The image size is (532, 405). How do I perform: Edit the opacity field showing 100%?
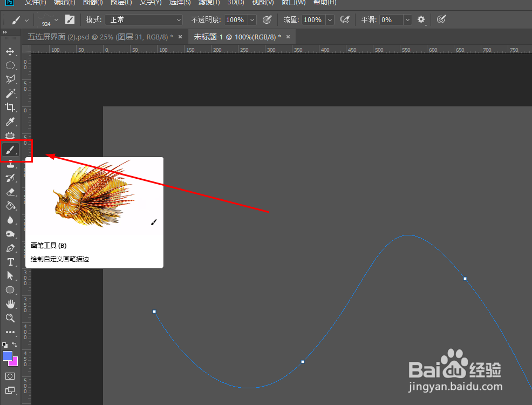pyautogui.click(x=235, y=19)
